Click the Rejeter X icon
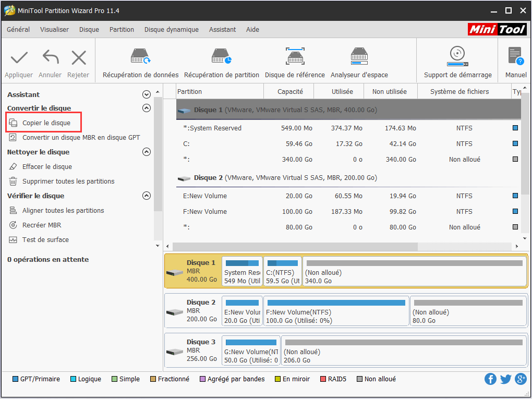The width and height of the screenshot is (532, 399). pyautogui.click(x=79, y=58)
